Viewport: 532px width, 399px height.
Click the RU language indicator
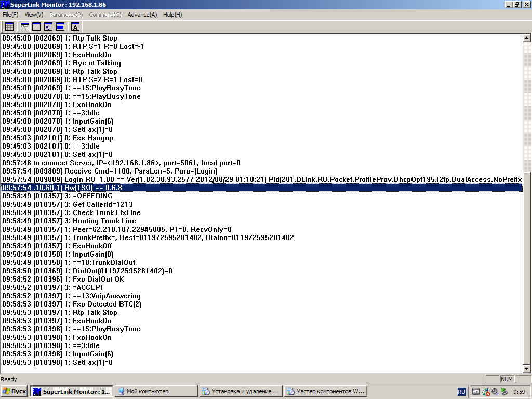[x=461, y=392]
